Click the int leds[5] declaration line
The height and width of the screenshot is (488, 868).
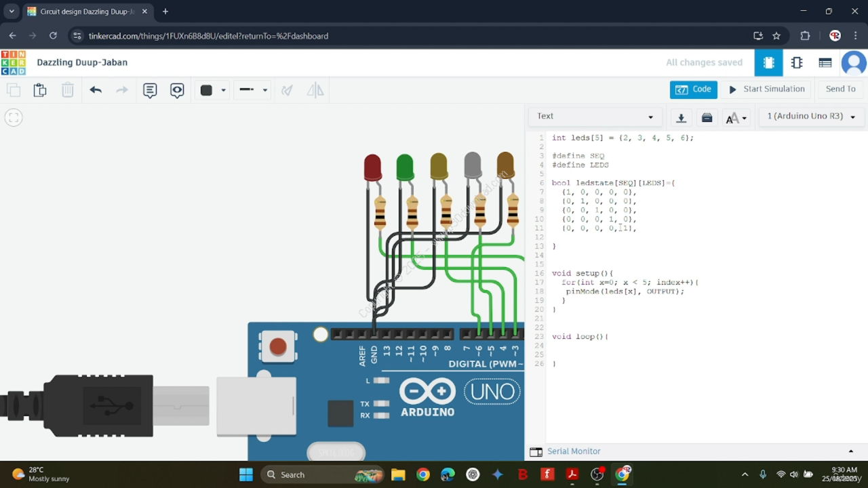(x=623, y=138)
